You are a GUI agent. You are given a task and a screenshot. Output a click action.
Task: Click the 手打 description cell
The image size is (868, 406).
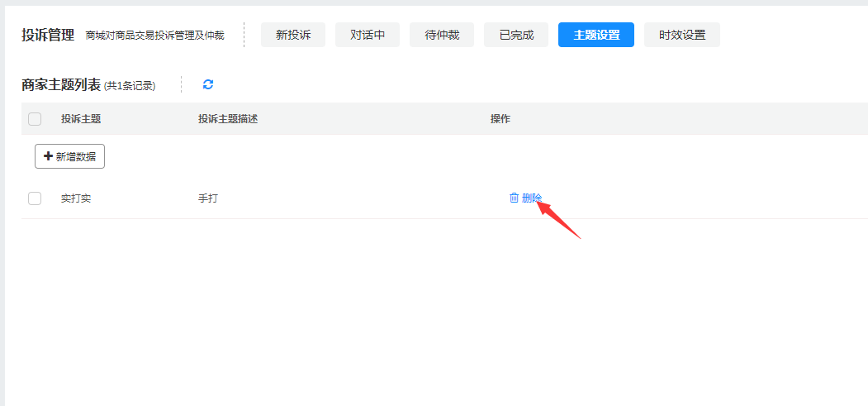(x=208, y=198)
